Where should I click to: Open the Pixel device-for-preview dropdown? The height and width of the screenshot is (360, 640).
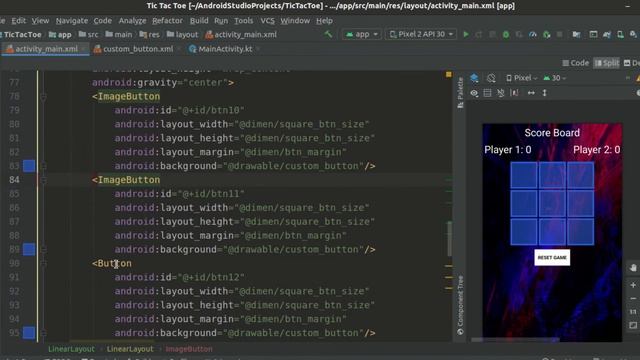click(522, 78)
